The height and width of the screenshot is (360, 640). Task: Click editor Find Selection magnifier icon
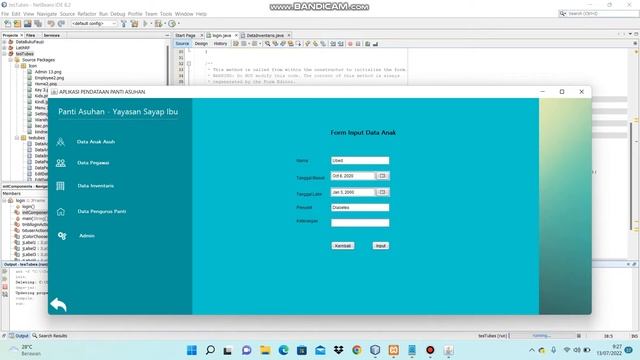(267, 44)
